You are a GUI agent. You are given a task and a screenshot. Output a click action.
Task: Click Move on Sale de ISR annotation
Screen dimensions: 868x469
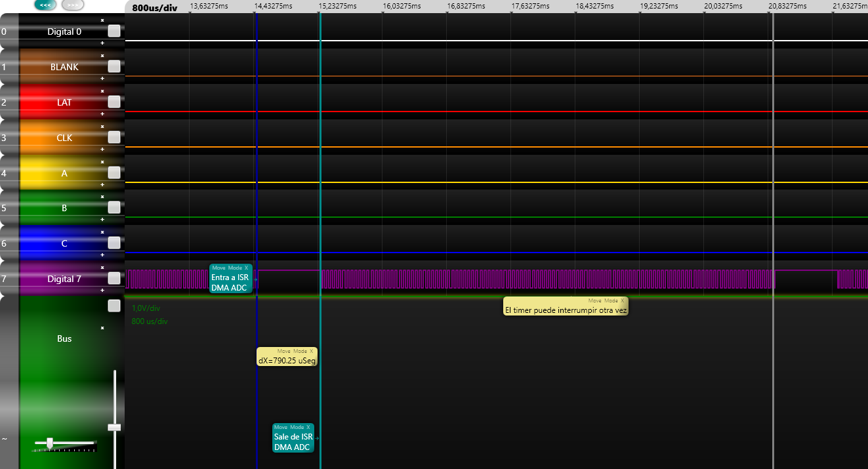pos(281,427)
